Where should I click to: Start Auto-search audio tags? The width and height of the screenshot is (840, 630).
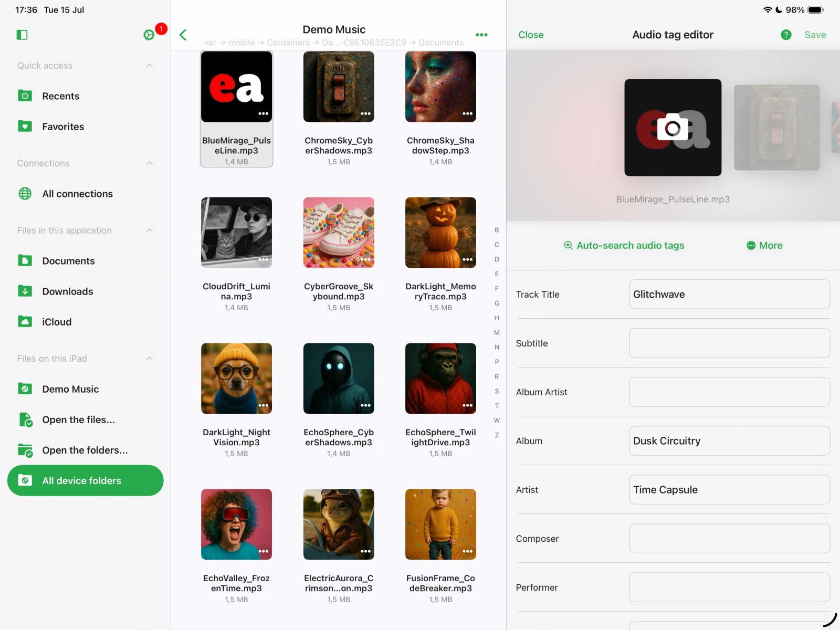[624, 245]
